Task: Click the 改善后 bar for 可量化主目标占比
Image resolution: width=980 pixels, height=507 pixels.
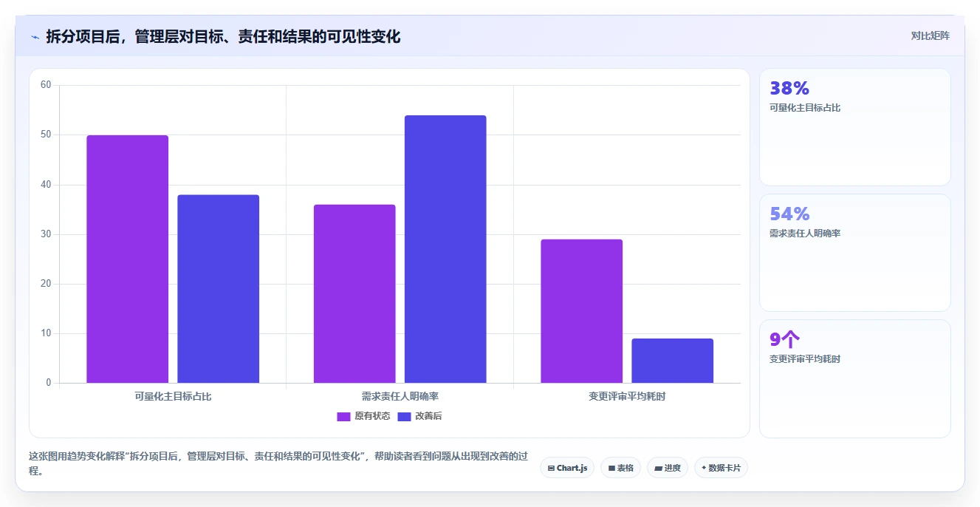Action: [219, 289]
